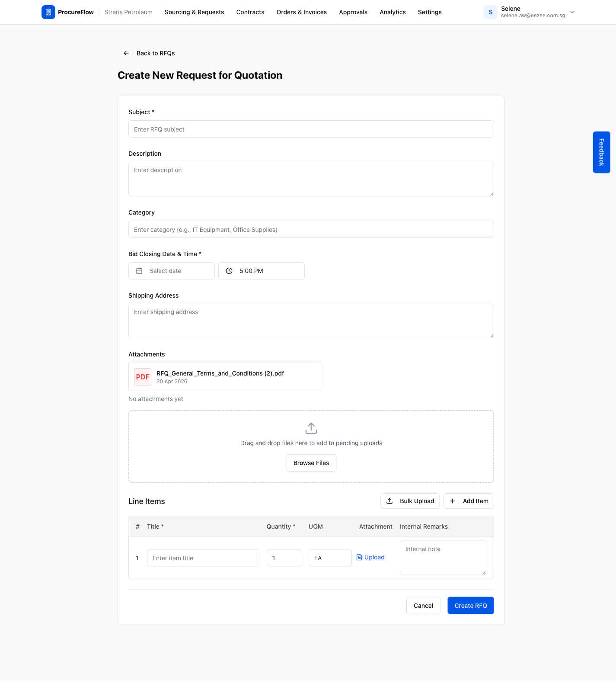Viewport: 616px width, 687px height.
Task: Click the clock icon in the time field
Action: (229, 271)
